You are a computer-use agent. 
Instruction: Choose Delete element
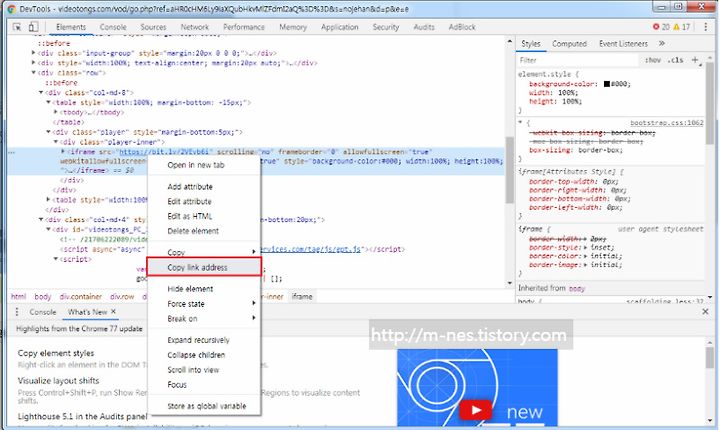click(204, 231)
